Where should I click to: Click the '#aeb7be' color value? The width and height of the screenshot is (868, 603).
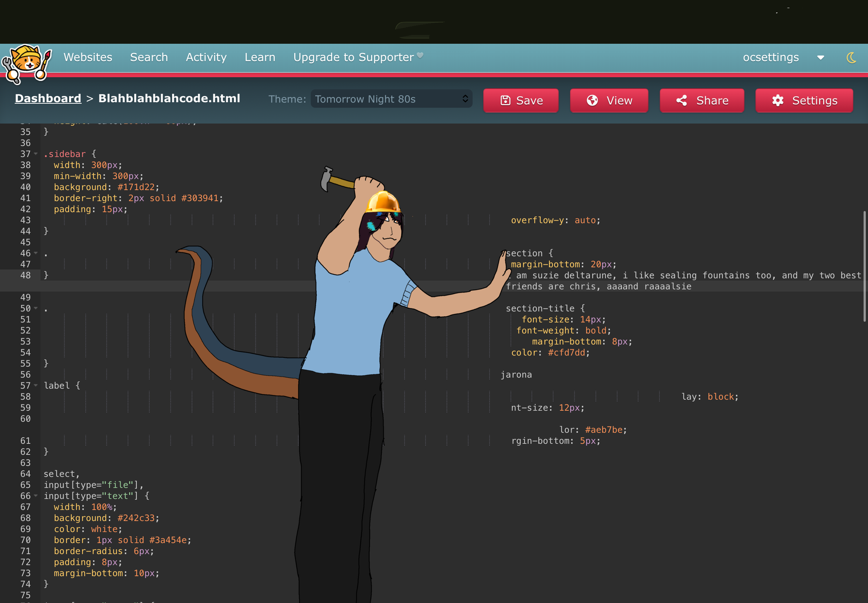pyautogui.click(x=604, y=429)
